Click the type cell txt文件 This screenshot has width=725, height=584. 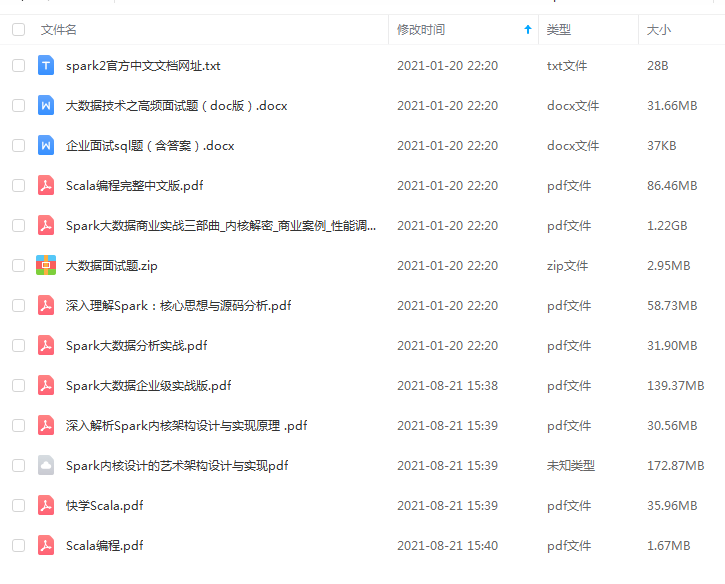pos(567,66)
